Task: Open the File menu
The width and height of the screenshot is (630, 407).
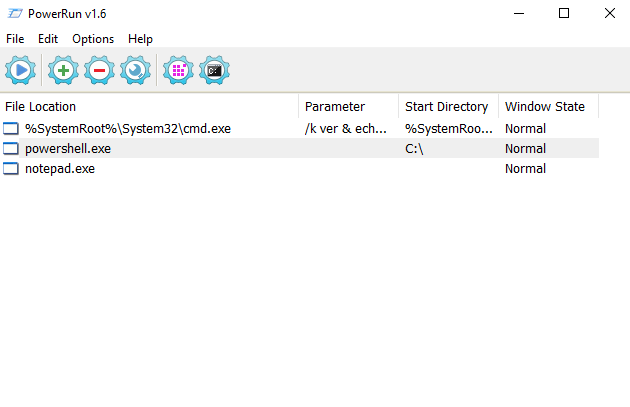Action: click(x=15, y=39)
